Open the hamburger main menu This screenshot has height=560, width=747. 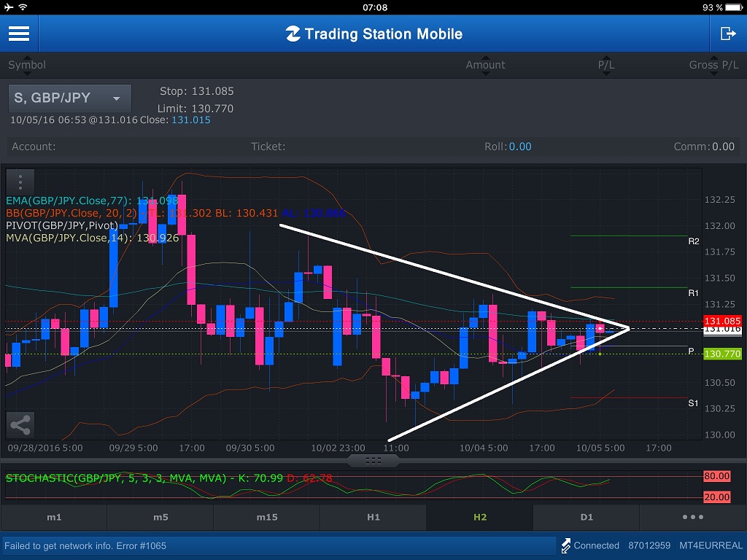(x=19, y=34)
